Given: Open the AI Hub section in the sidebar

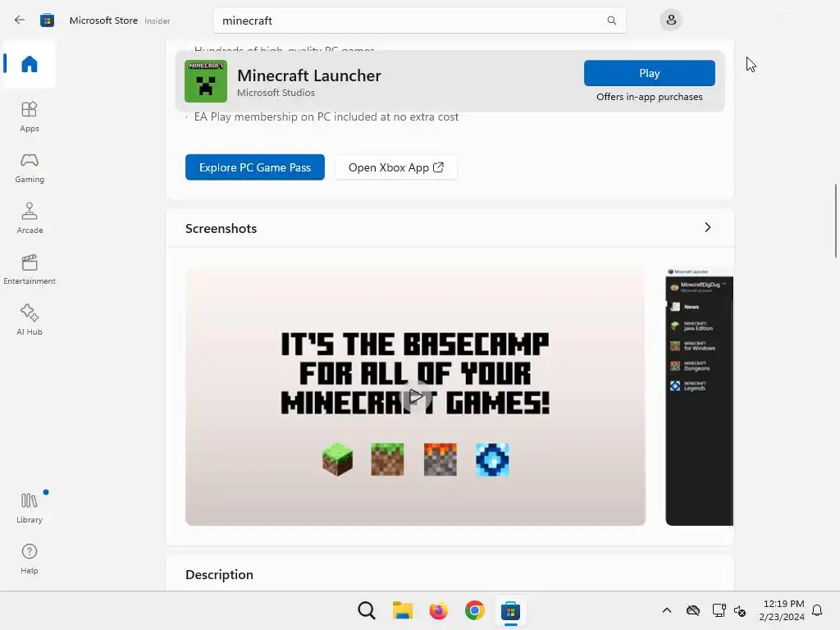Looking at the screenshot, I should click(x=30, y=321).
